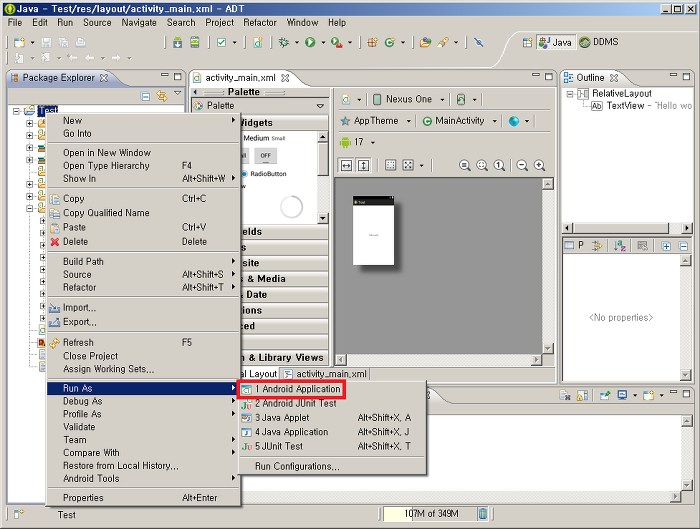
Task: Open Nexus One device dropdown
Action: coord(409,99)
